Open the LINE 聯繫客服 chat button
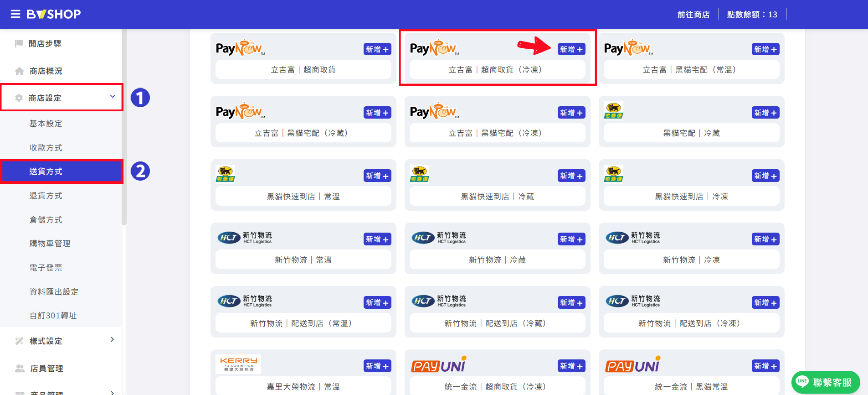The height and width of the screenshot is (395, 868). click(826, 382)
